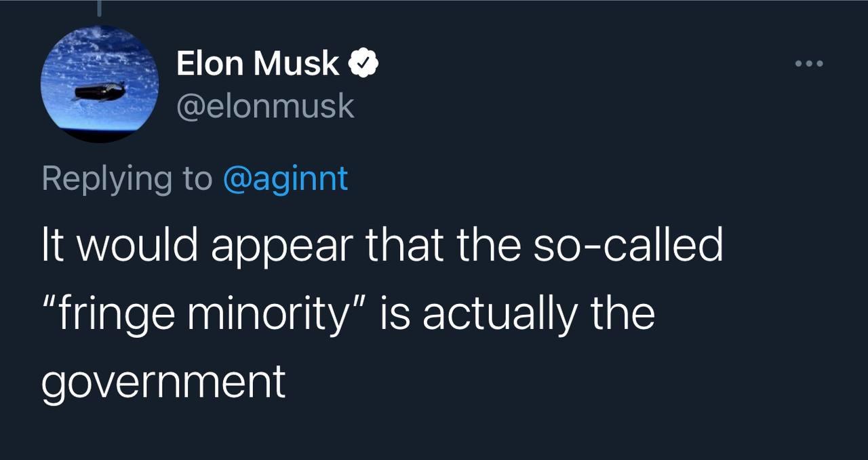The image size is (868, 460).
Task: Open Elon Musk's profile picture
Action: 100,84
